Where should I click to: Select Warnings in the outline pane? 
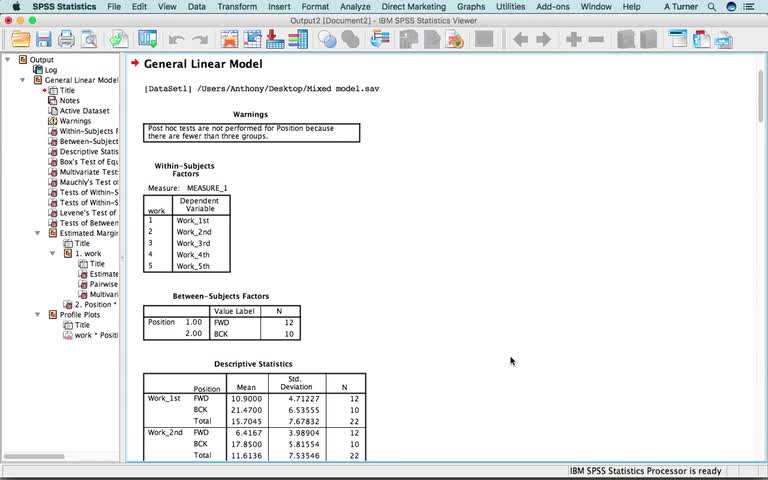(x=75, y=121)
